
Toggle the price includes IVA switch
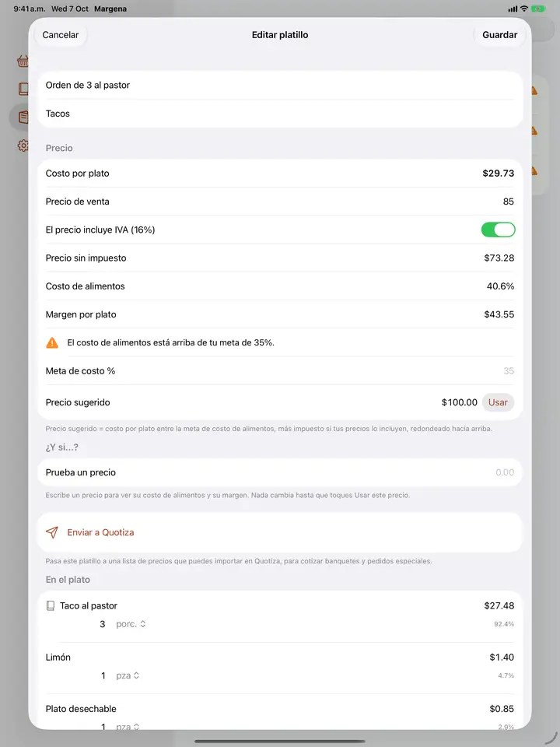[498, 230]
